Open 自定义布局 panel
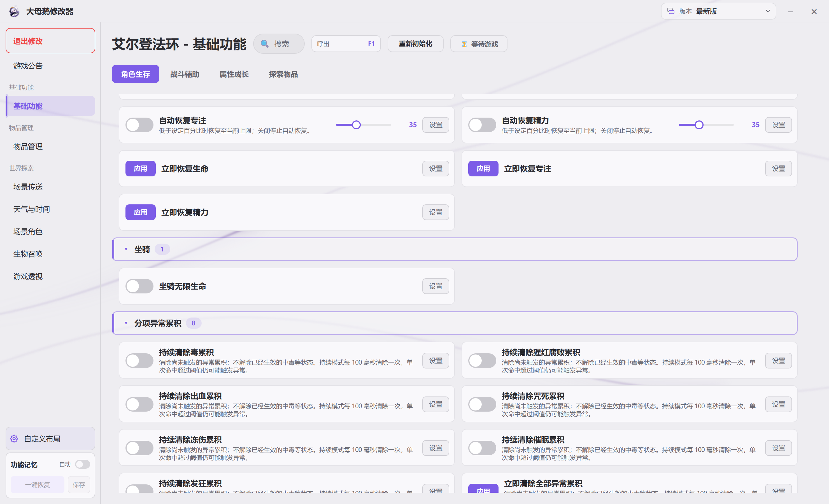 [50, 439]
